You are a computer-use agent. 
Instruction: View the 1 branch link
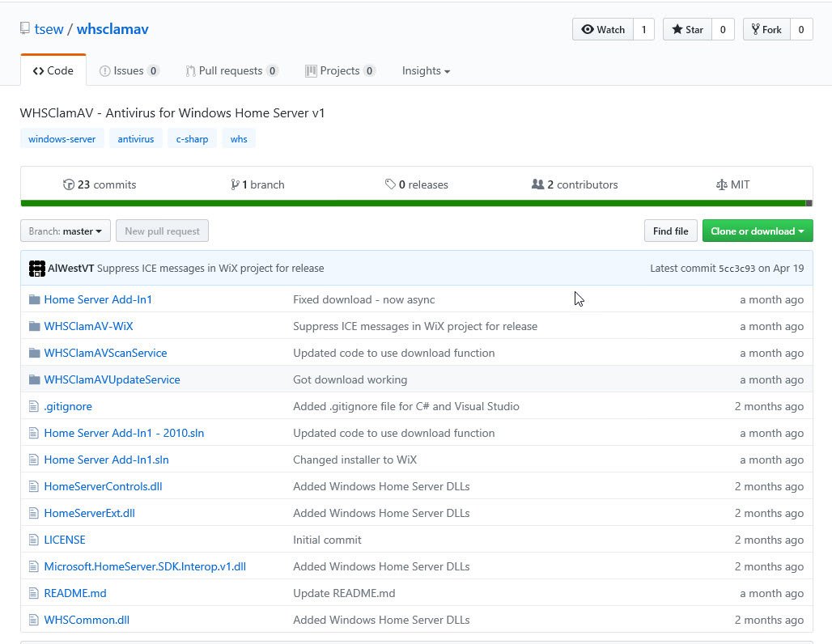pos(258,184)
